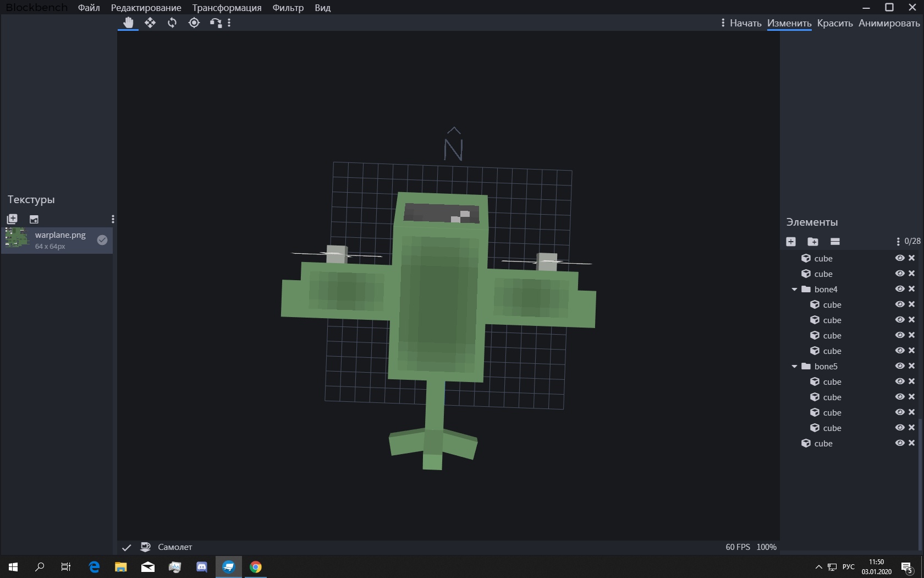Collapse the bone5 group
Screen dimensions: 924x578
coord(794,366)
